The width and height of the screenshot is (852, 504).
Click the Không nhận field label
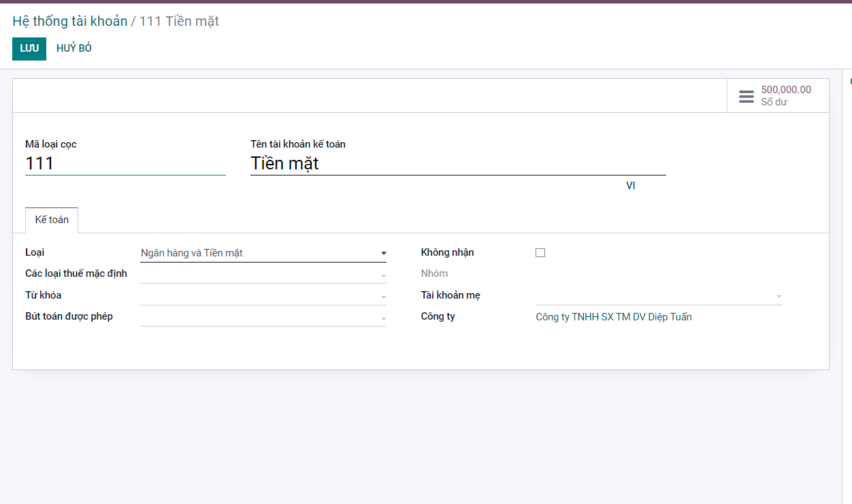[447, 252]
